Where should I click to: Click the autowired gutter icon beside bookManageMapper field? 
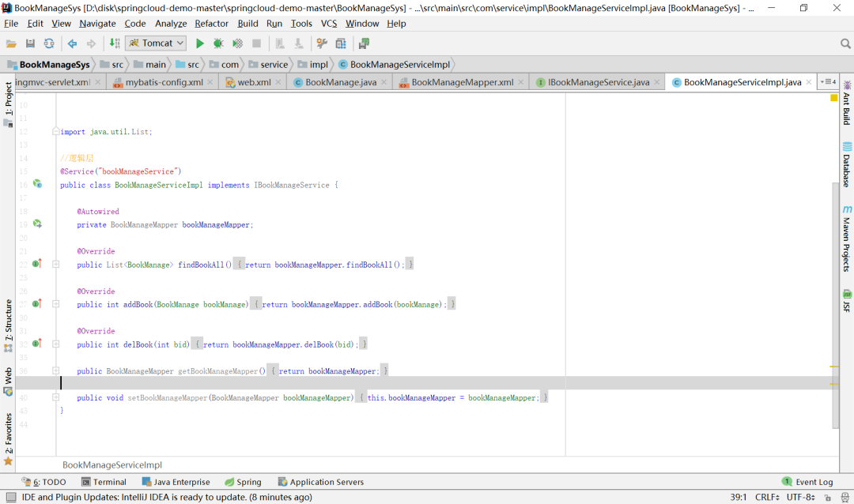coord(37,224)
